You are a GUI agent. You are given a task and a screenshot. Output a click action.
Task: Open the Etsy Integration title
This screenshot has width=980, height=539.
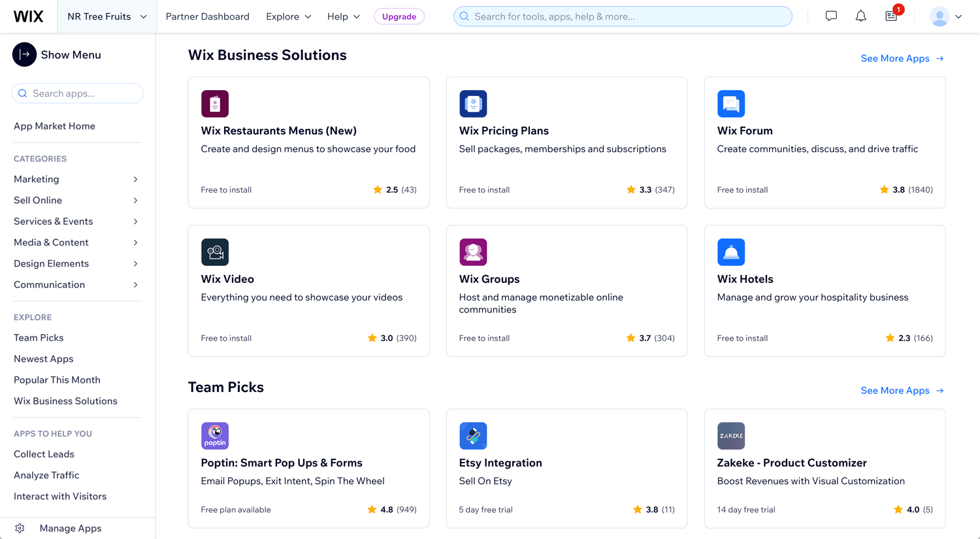coord(500,463)
